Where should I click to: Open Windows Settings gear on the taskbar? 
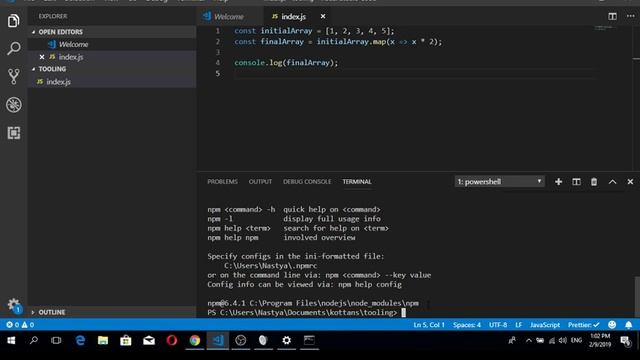coord(287,340)
